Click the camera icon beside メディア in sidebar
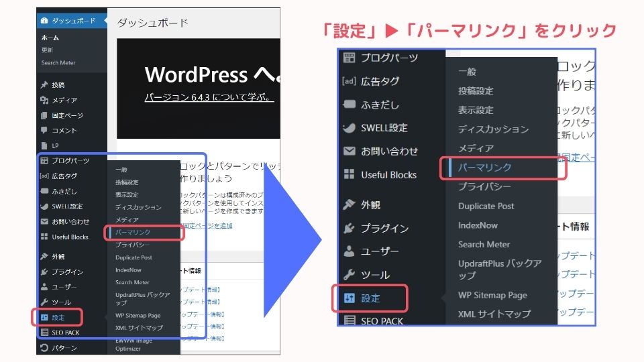 pos(44,100)
